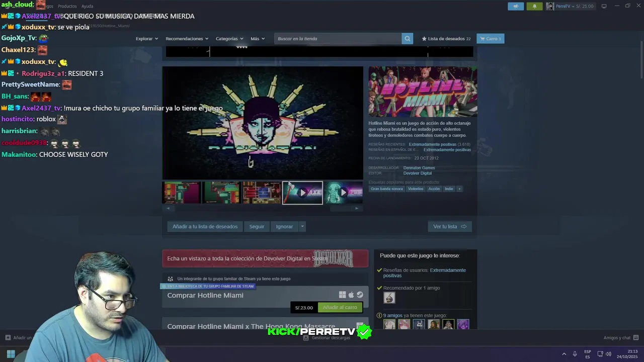644x362 pixels.
Task: Click the Seguir button
Action: point(257,227)
